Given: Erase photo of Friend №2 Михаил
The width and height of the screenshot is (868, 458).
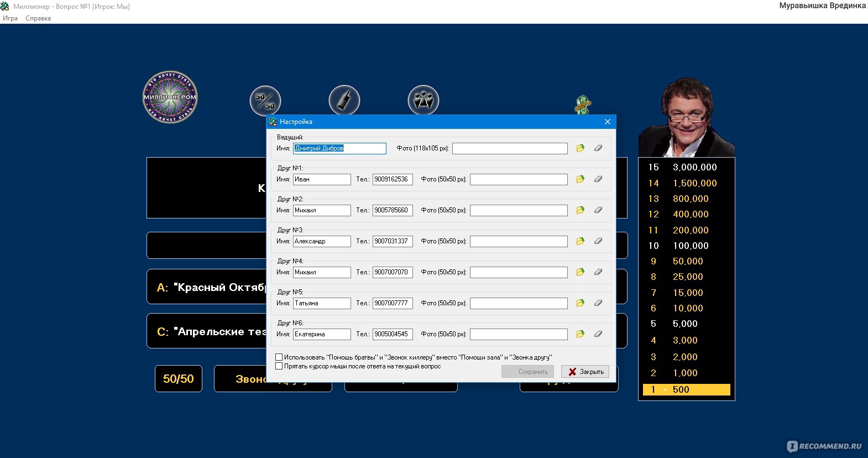Looking at the screenshot, I should tap(598, 210).
